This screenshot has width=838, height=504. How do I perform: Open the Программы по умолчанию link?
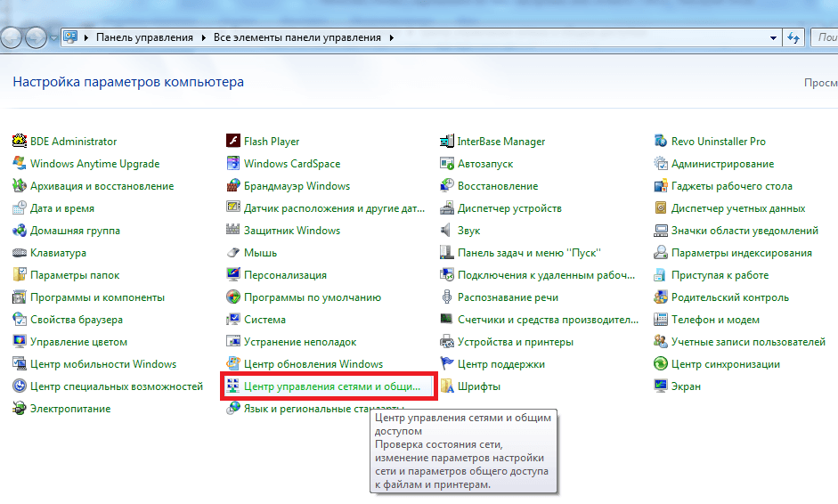point(313,297)
